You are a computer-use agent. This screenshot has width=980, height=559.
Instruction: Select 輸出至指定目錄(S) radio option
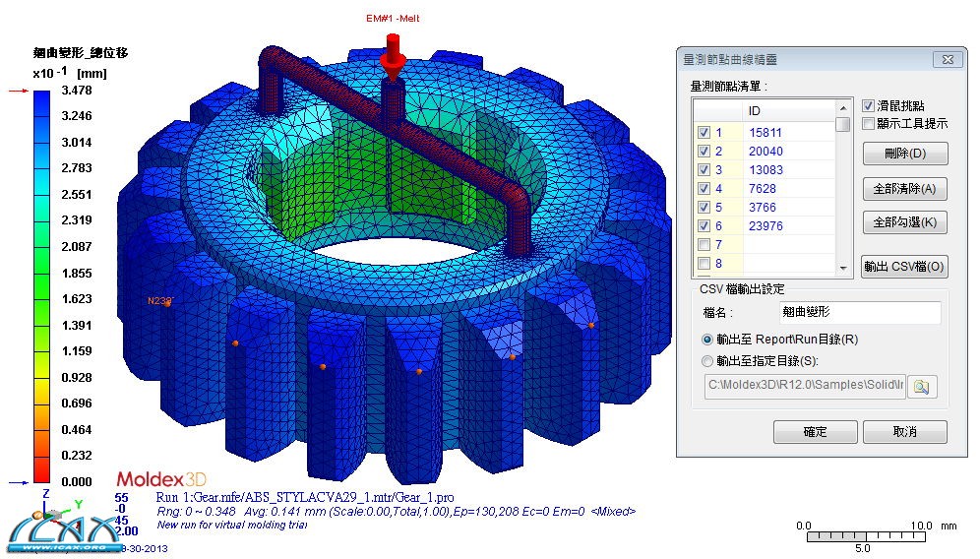coord(706,361)
